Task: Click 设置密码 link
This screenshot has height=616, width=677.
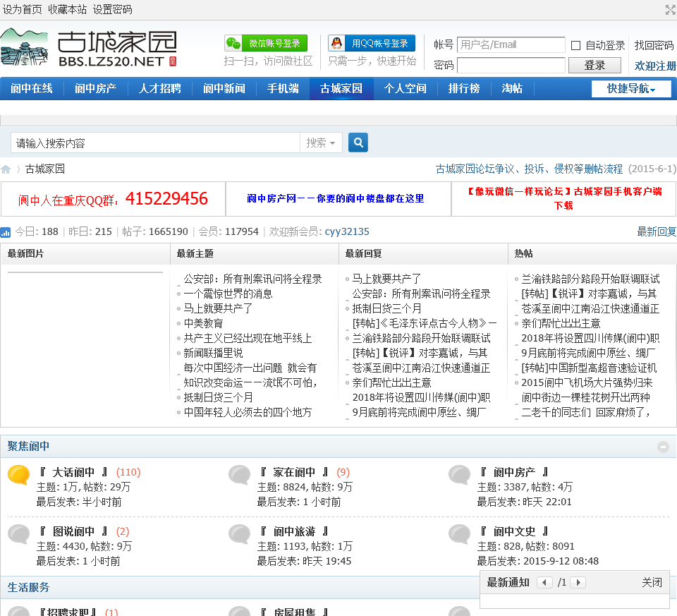Action: (x=112, y=9)
